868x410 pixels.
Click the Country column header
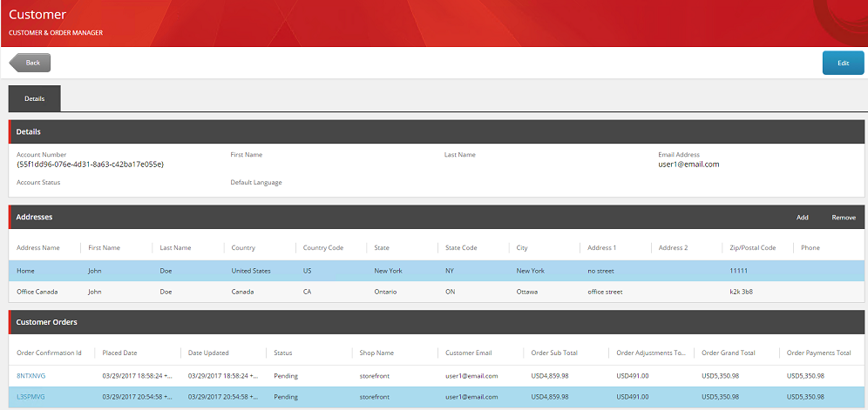[243, 248]
